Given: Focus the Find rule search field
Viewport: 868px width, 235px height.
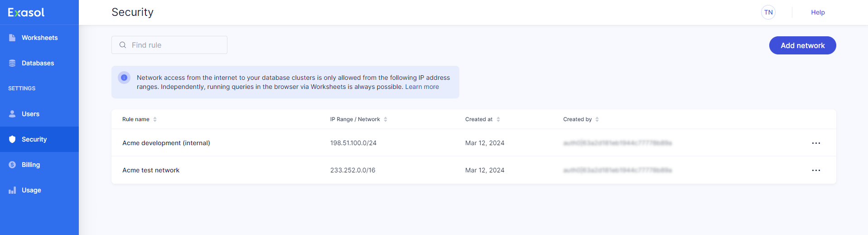Looking at the screenshot, I should tap(177, 45).
